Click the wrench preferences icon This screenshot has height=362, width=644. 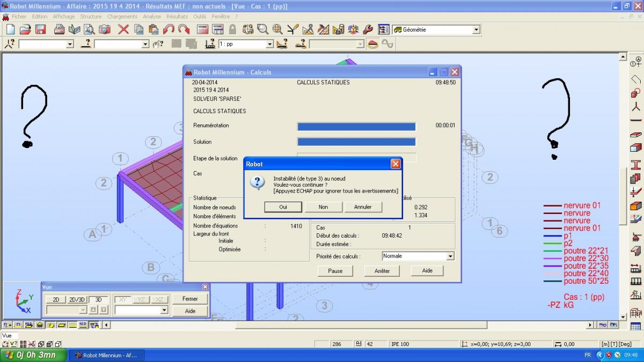368,29
